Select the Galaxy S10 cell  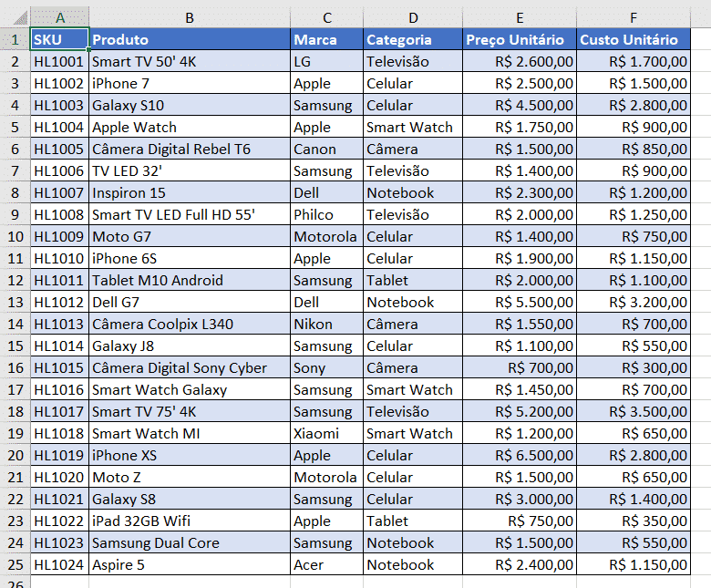(190, 105)
